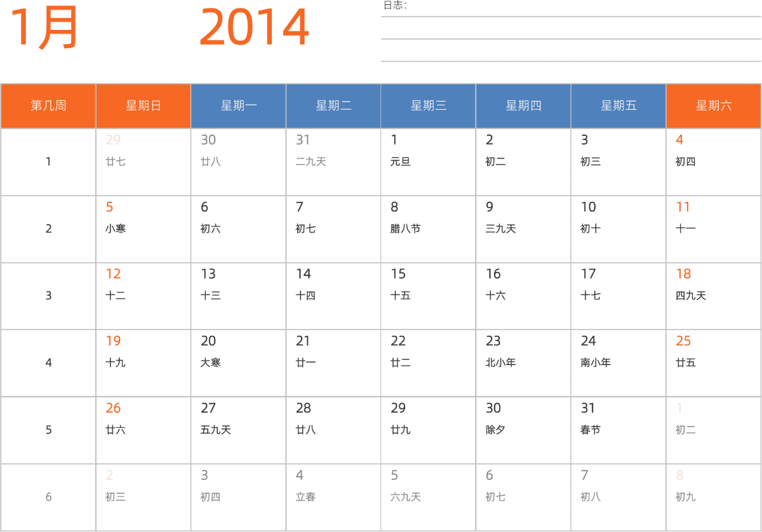Click the date 3 初三 in week 1
Viewport: 762px width, 532px height.
(618, 162)
